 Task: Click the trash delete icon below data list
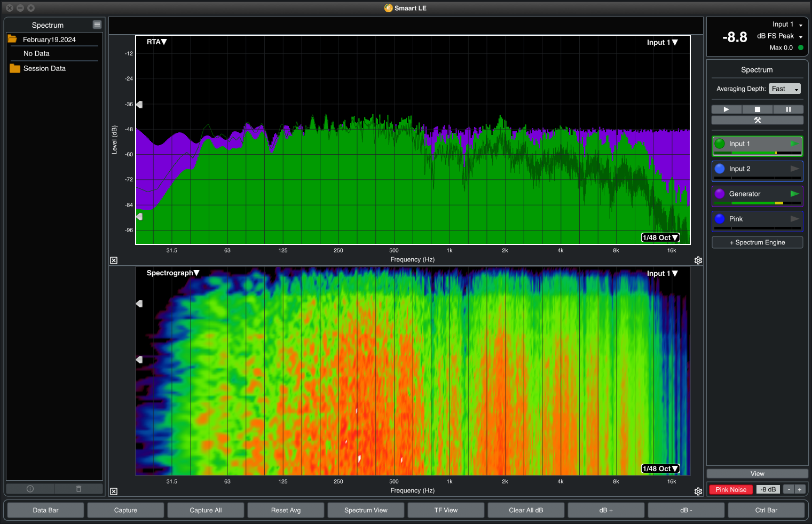pyautogui.click(x=78, y=489)
